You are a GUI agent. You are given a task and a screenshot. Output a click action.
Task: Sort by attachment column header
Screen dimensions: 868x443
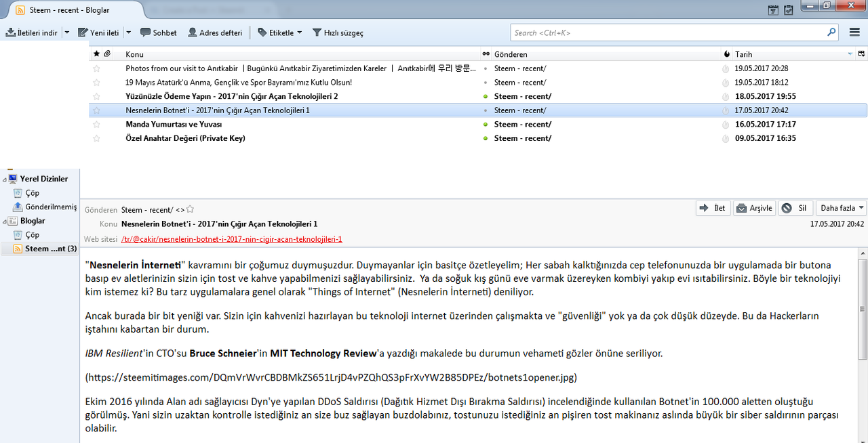click(x=107, y=54)
